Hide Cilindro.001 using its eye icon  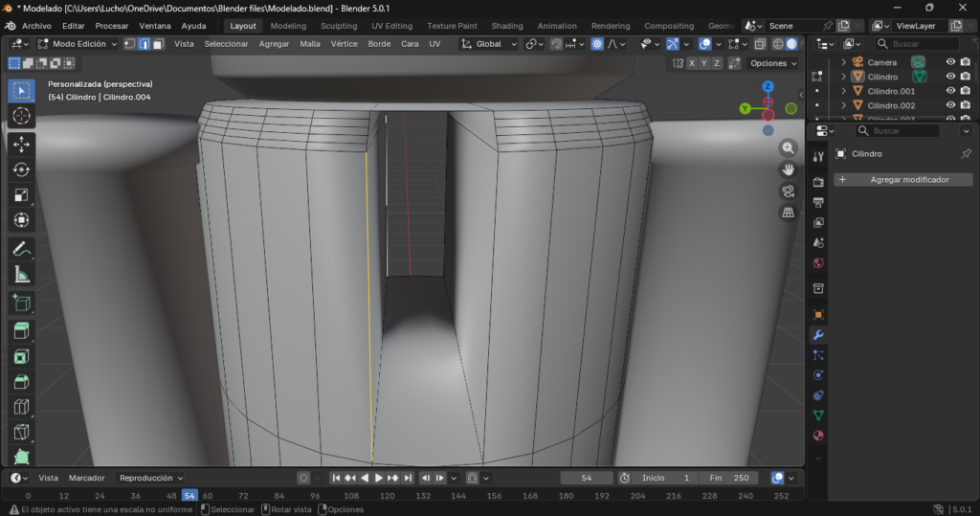(x=950, y=91)
